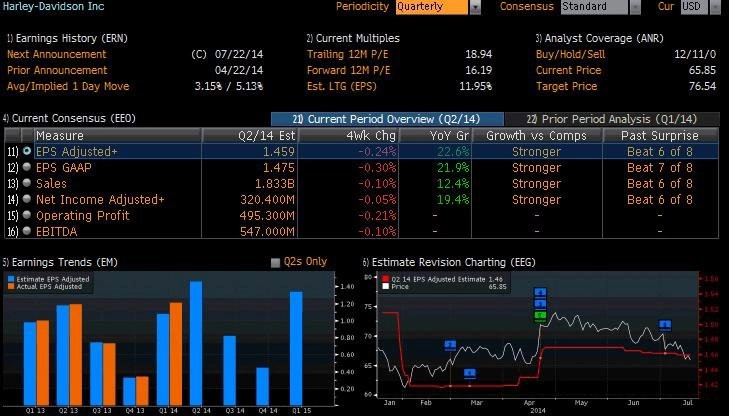Click the Forward 12M P/E label
This screenshot has height=416, width=729.
click(x=348, y=70)
